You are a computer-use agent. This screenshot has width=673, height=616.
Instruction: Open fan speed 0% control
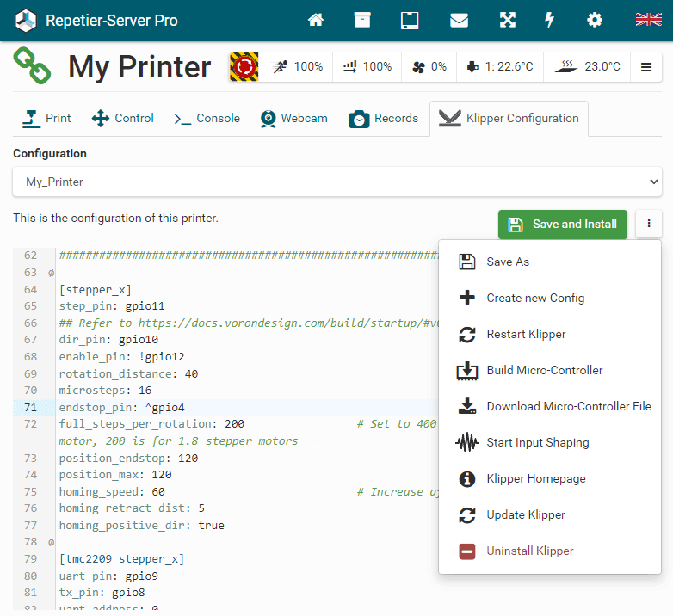429,66
